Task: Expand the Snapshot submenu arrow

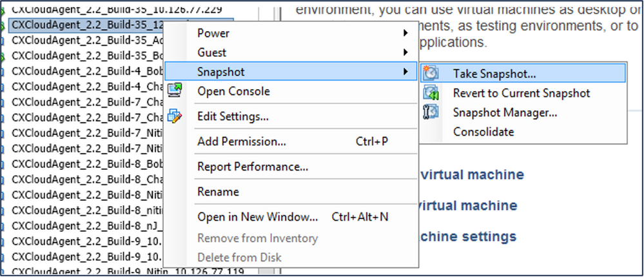Action: pyautogui.click(x=405, y=72)
